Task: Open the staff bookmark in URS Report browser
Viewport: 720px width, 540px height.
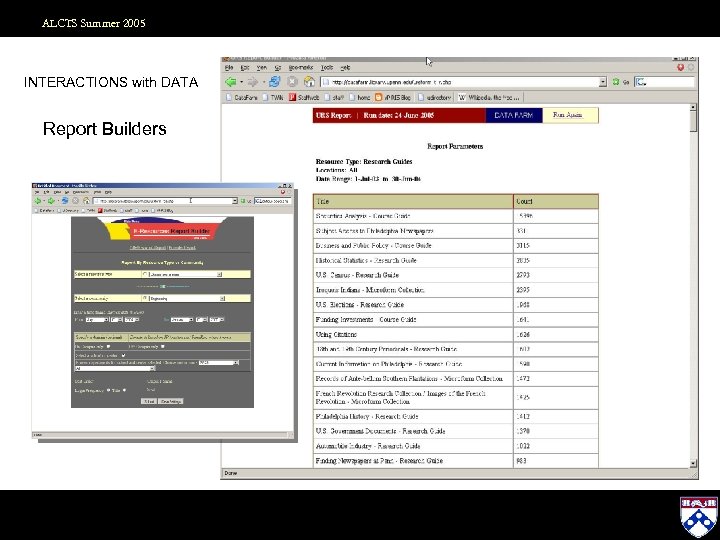Action: (x=334, y=97)
